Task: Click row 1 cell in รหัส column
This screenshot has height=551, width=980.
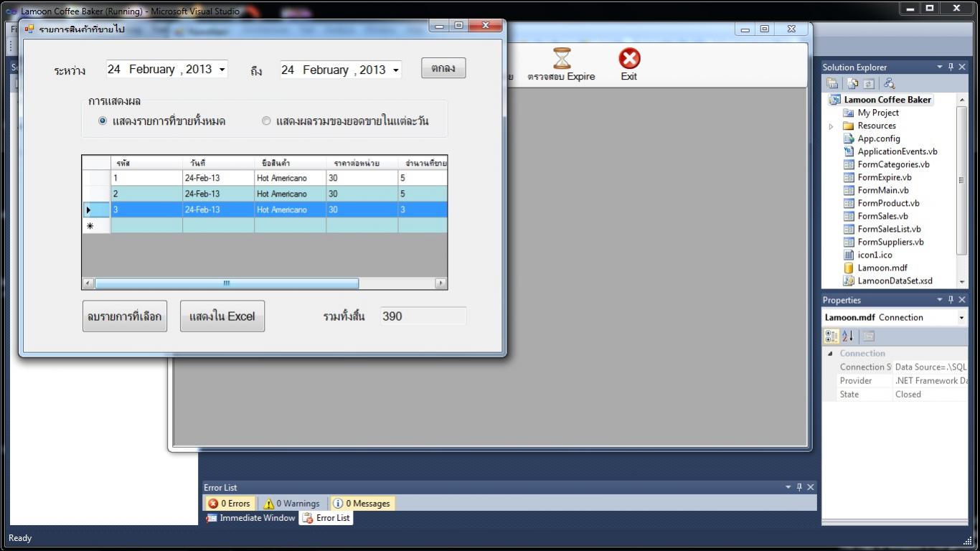Action: pyautogui.click(x=146, y=178)
